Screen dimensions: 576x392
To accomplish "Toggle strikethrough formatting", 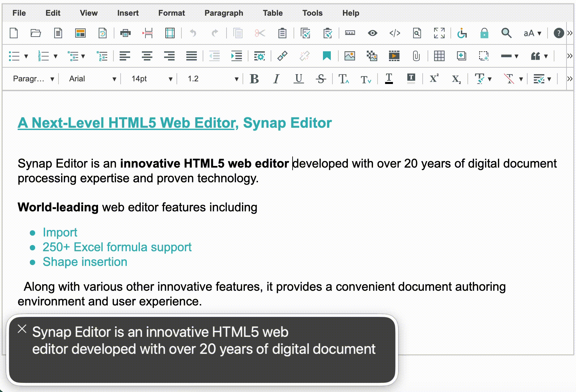I will pos(321,79).
